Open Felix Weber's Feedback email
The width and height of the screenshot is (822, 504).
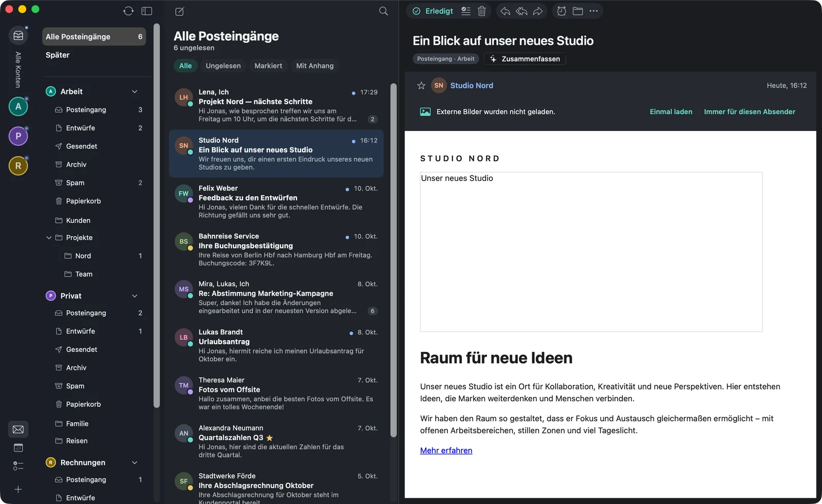click(276, 202)
